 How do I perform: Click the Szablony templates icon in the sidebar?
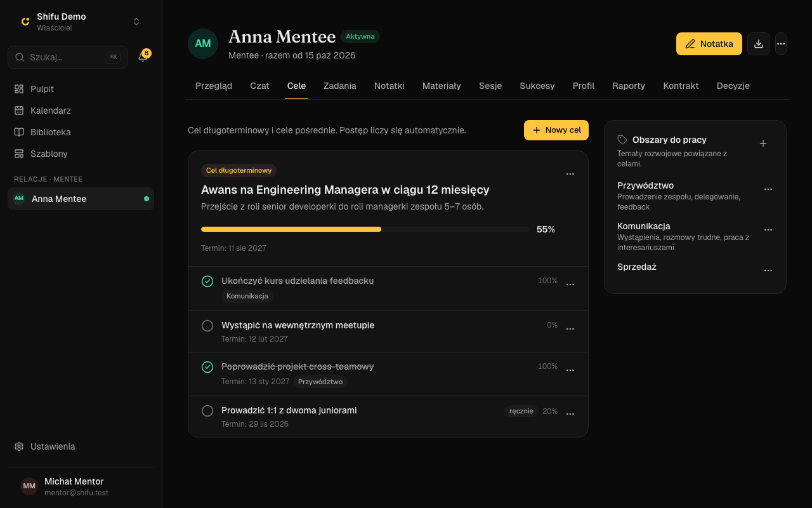pos(19,154)
